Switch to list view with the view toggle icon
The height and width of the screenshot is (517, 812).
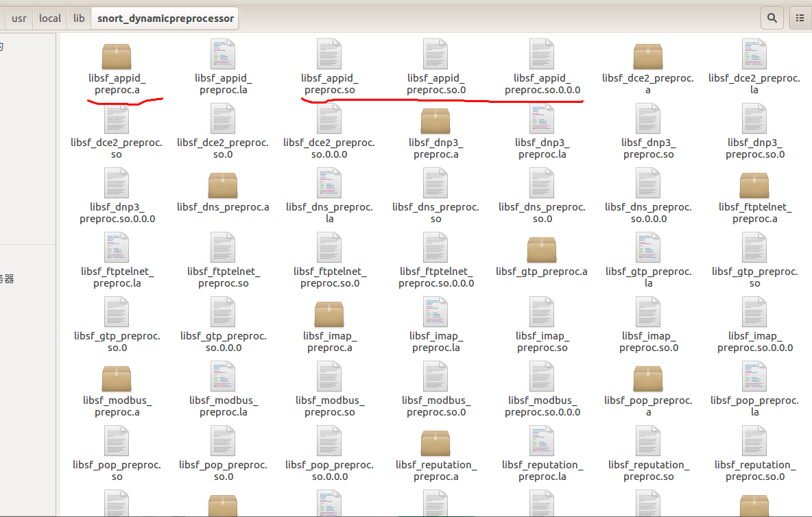(x=800, y=18)
